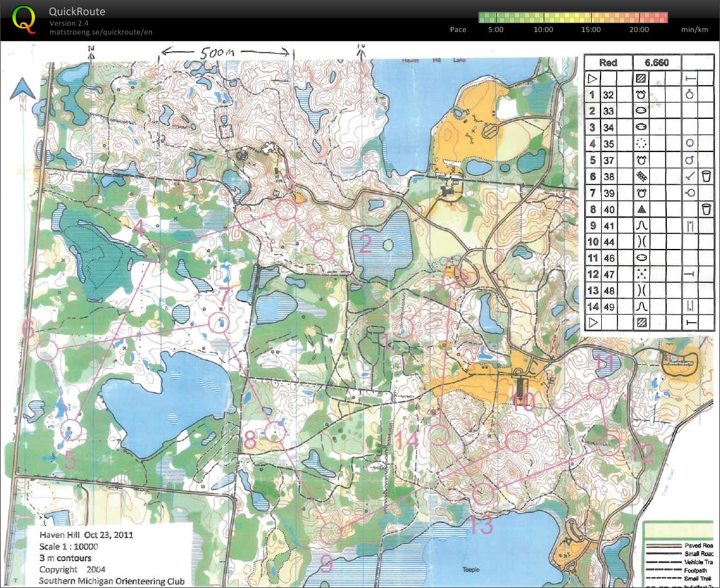Click the QuickRoute Q logo
Viewport: 720px width, 588px height.
click(x=24, y=19)
